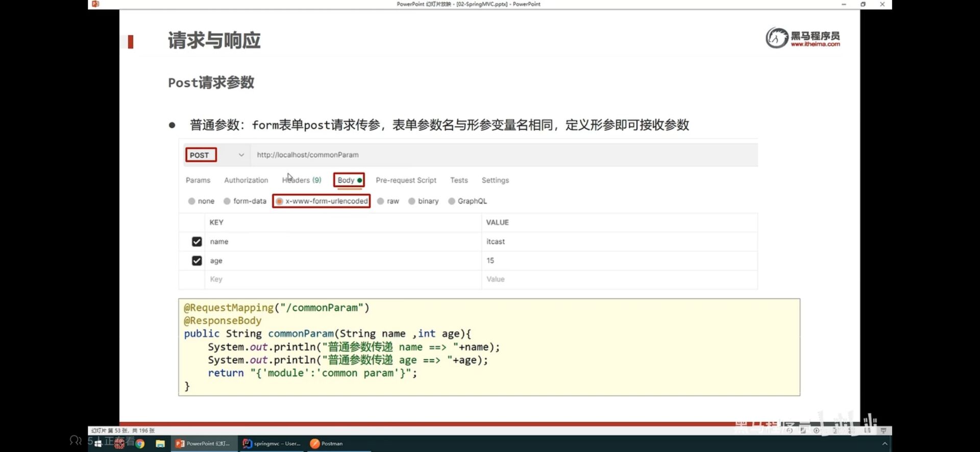
Task: Switch to the springmvc IntelliJ taskbar window
Action: tap(272, 444)
